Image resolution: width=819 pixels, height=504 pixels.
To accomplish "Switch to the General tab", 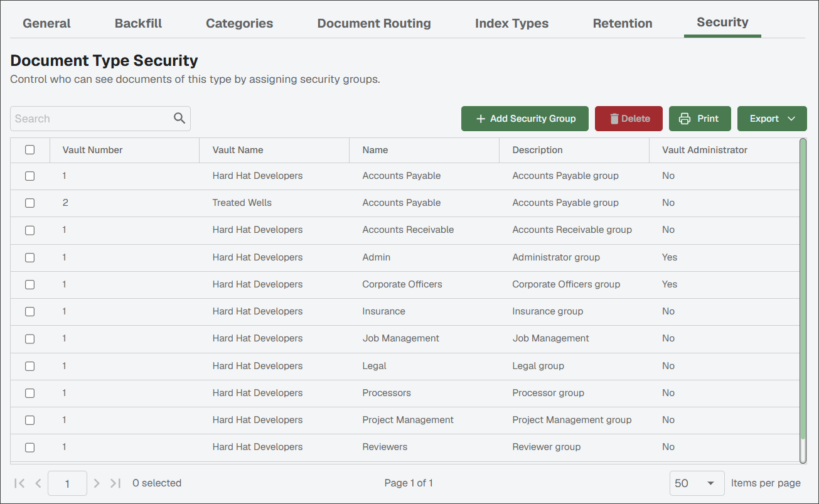I will coord(46,23).
